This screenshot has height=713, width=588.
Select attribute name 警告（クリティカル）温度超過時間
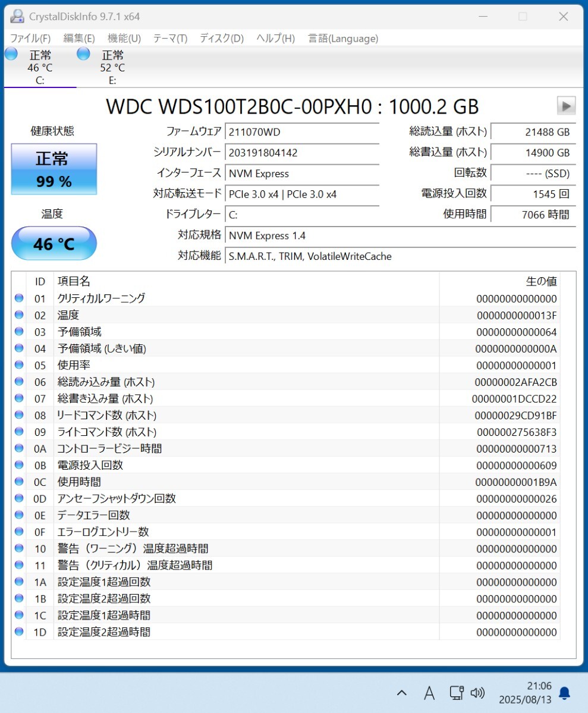tap(135, 565)
